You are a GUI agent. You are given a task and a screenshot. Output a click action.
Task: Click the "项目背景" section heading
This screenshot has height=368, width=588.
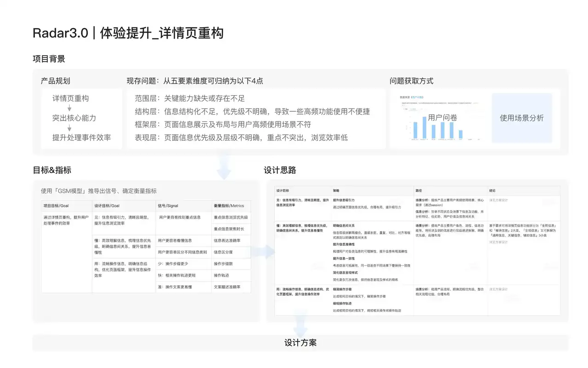49,59
